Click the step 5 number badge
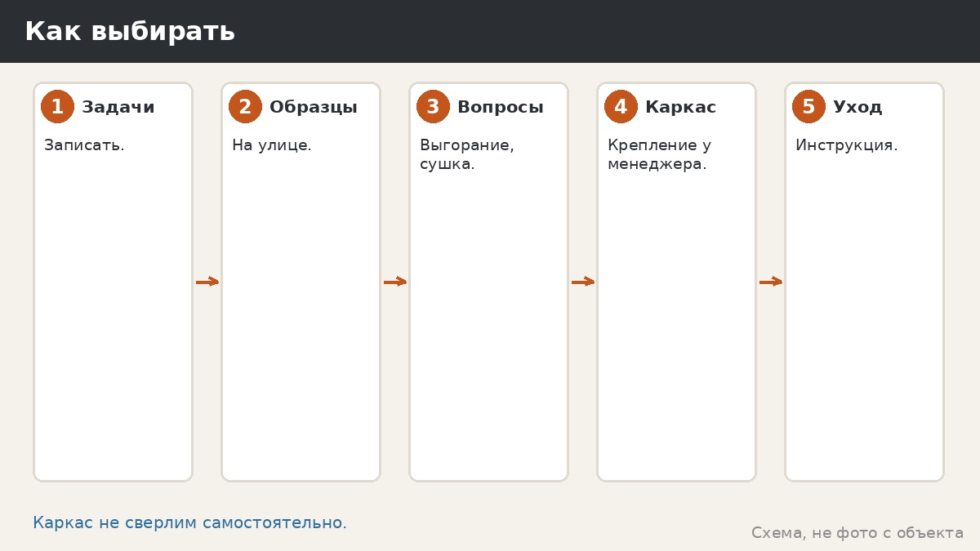980x551 pixels. click(808, 107)
